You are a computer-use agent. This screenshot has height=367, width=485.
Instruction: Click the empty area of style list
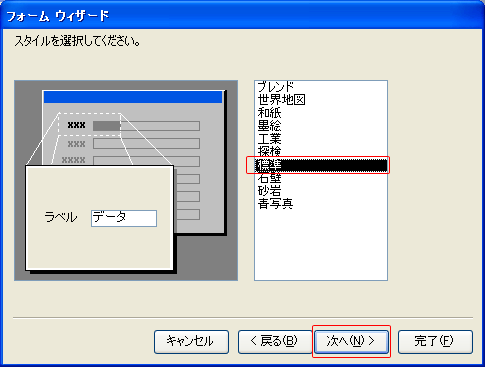321,245
